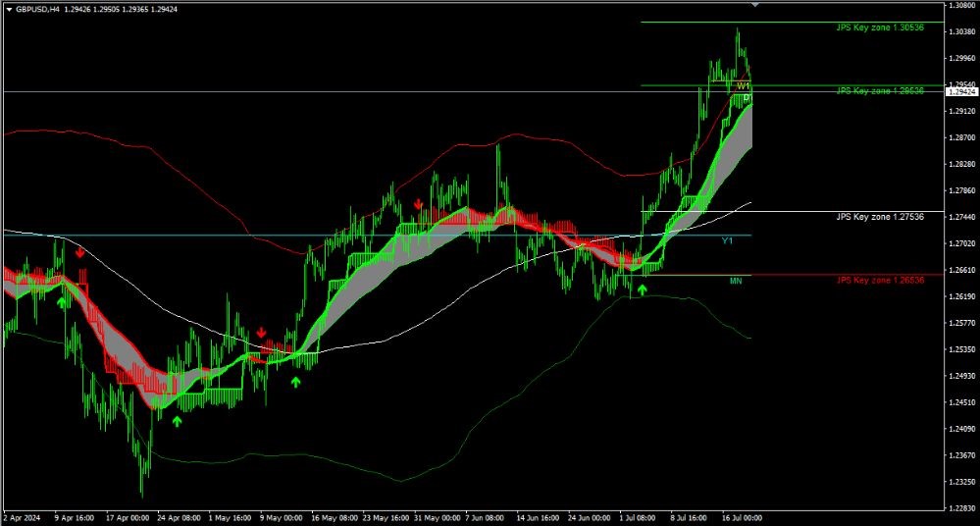Click the 1 Jul 08:00 time label
The width and height of the screenshot is (980, 526).
[638, 518]
